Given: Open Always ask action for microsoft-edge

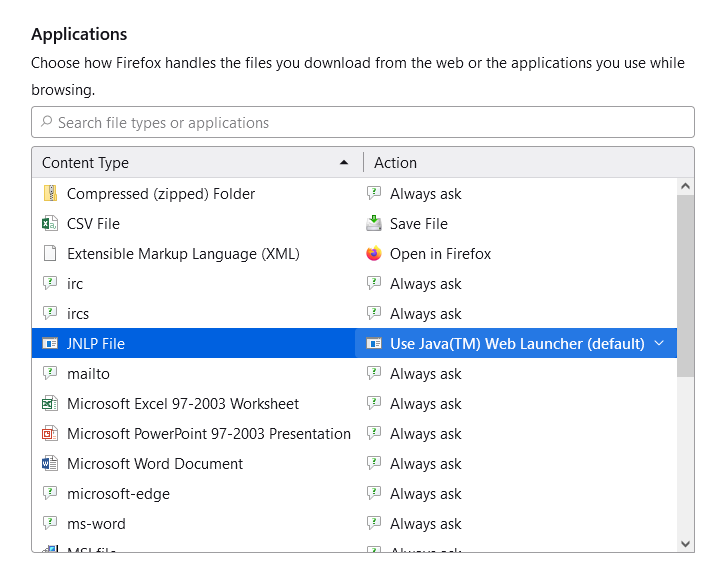Looking at the screenshot, I should click(x=516, y=493).
